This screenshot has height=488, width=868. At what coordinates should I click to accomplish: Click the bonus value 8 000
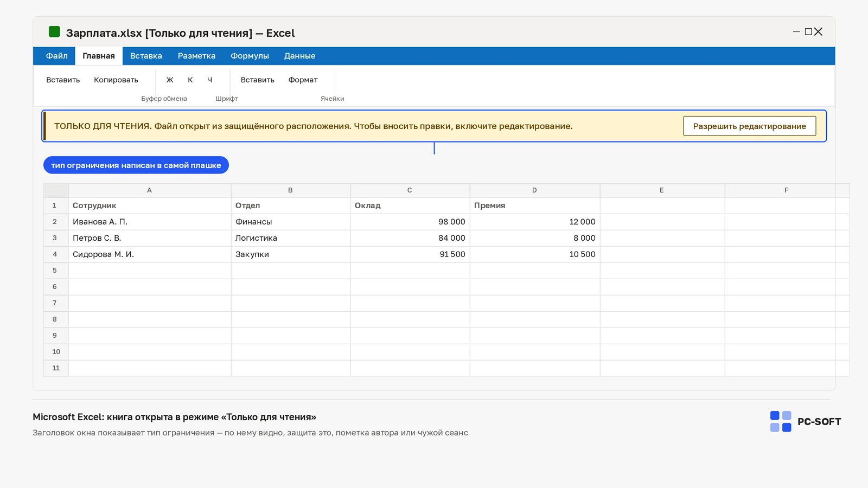(x=535, y=238)
